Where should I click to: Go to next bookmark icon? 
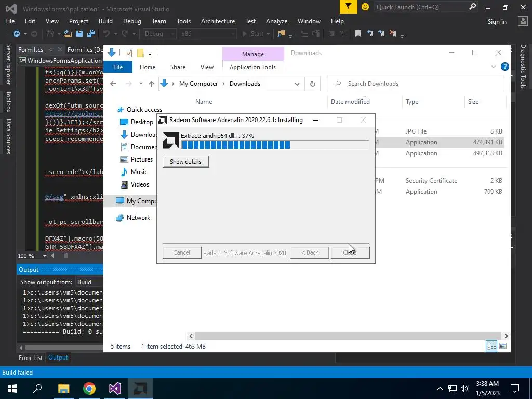pyautogui.click(x=381, y=34)
